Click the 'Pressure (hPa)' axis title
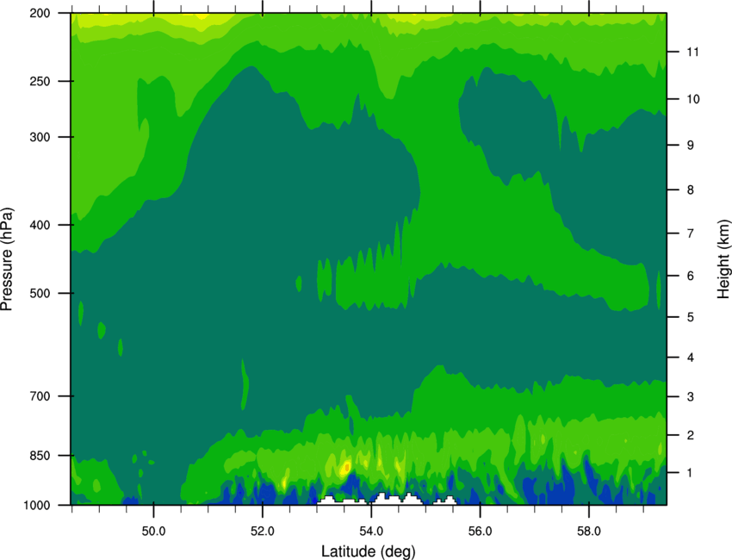This screenshot has width=732, height=560. click(7, 259)
